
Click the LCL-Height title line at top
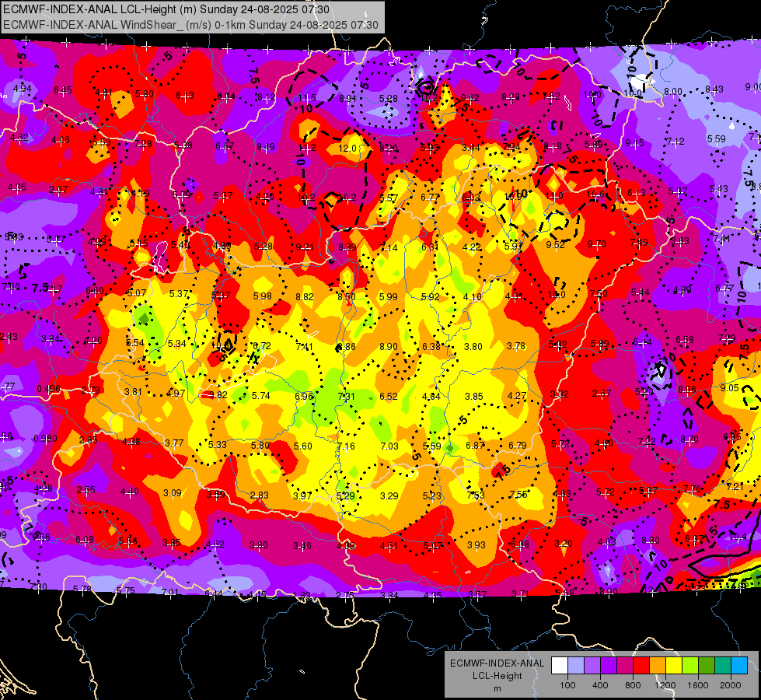[166, 9]
